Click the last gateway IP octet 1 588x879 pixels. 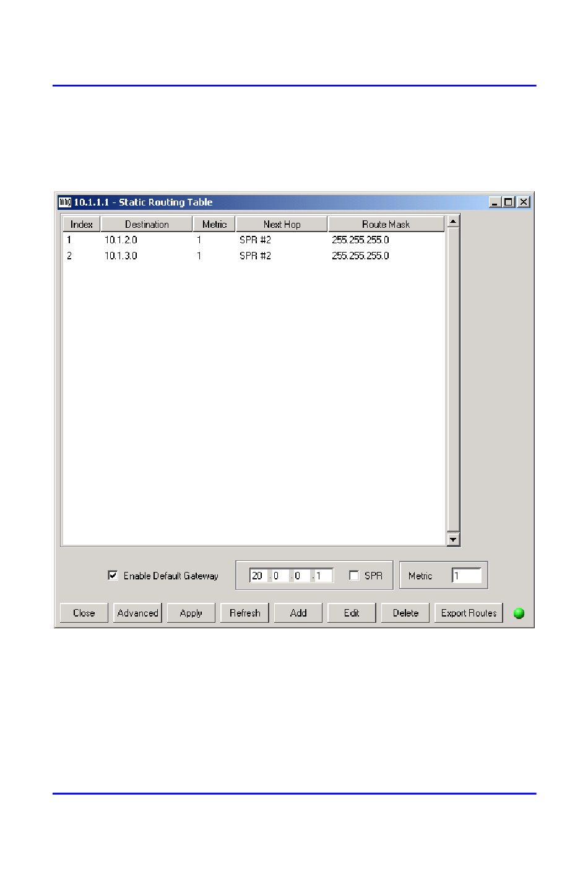click(323, 576)
